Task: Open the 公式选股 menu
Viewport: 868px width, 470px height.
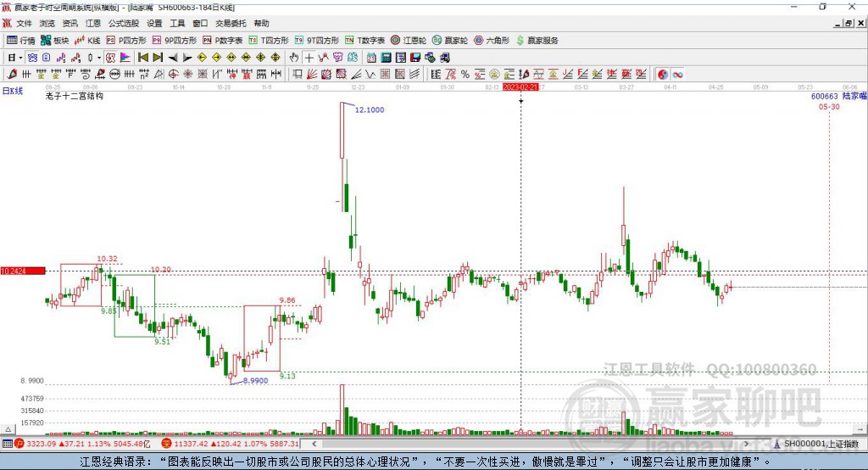Action: [124, 23]
